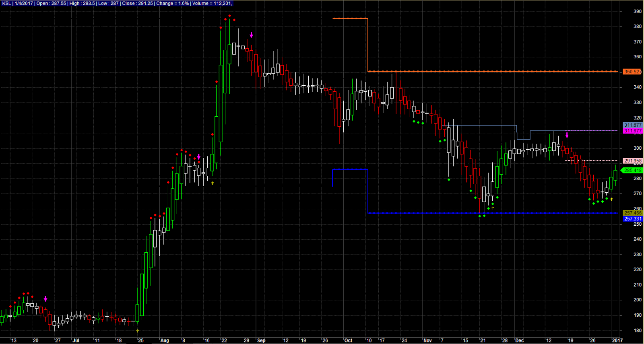Click the yellow up arrow near Aug 16 candles
This screenshot has width=644, height=344.
[x=213, y=183]
